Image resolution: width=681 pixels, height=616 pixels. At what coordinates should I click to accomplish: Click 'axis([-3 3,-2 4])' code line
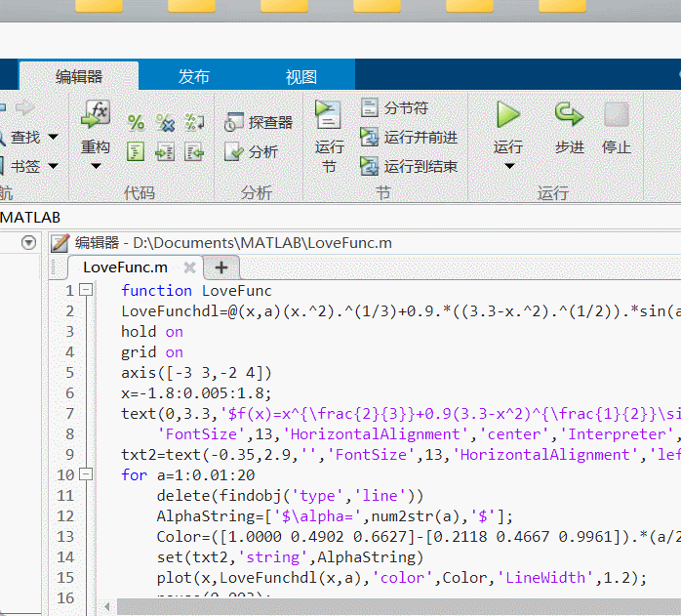coord(196,373)
